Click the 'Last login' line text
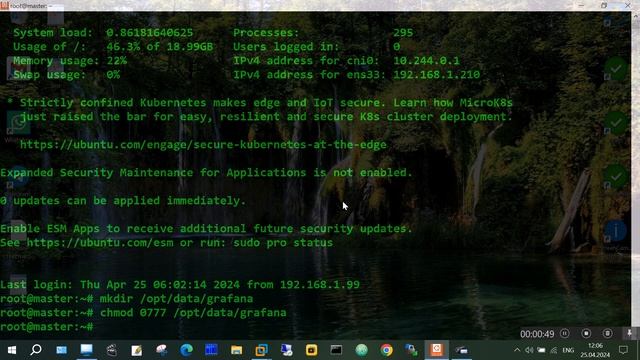The height and width of the screenshot is (360, 640). (180, 284)
